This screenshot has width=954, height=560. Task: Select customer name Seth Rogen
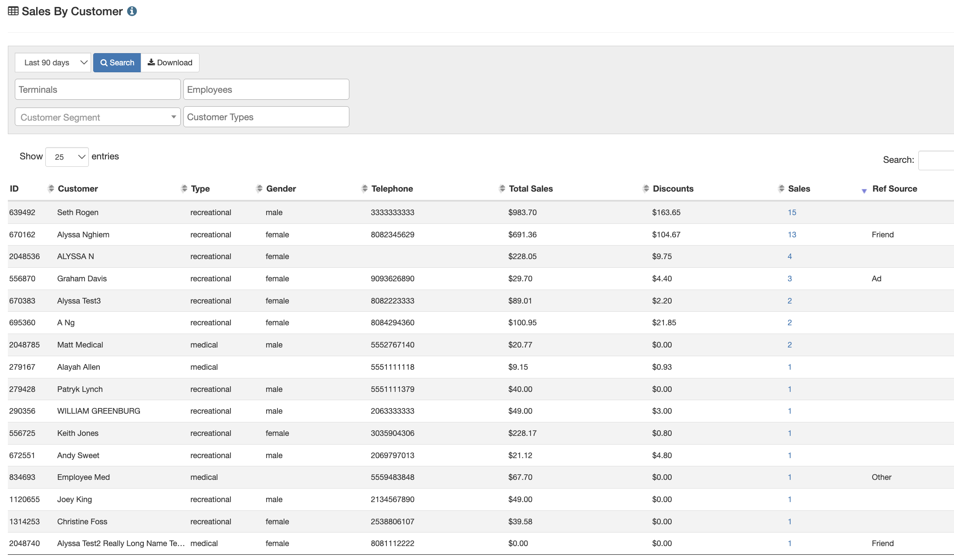click(78, 213)
